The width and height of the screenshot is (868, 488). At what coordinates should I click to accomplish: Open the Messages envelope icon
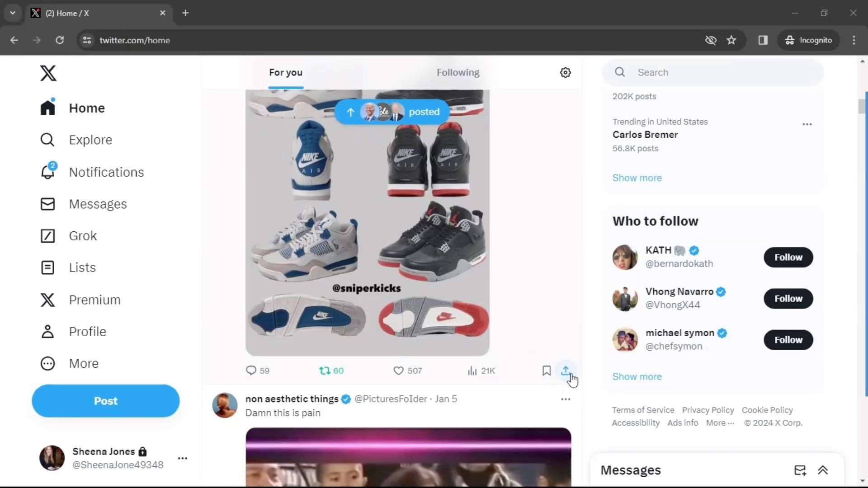(x=47, y=204)
